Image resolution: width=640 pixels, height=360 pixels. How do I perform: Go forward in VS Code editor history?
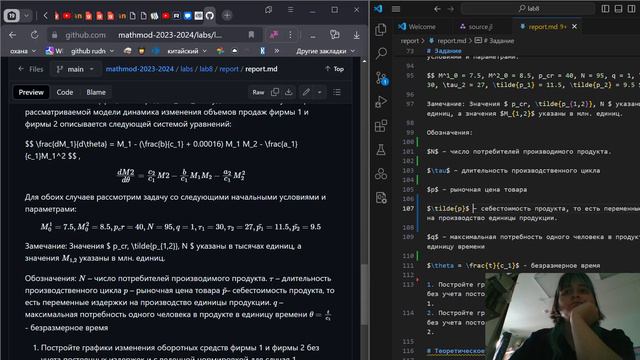tap(451, 9)
